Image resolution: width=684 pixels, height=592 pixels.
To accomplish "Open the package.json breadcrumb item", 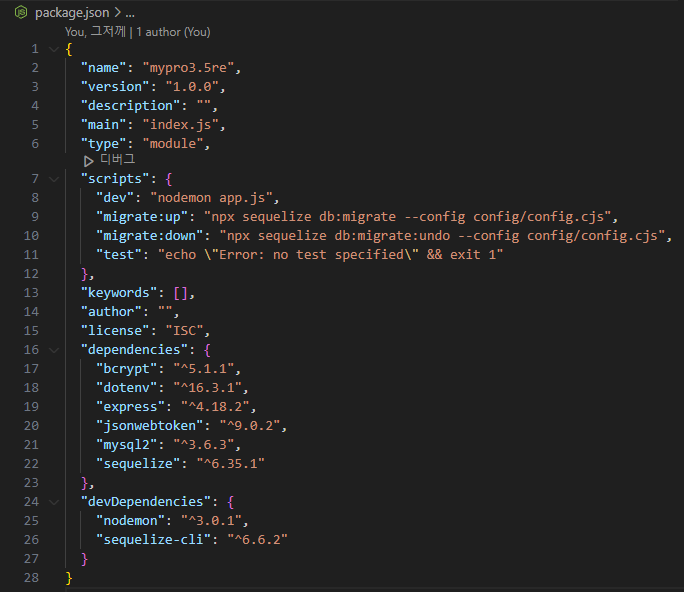I will point(72,13).
